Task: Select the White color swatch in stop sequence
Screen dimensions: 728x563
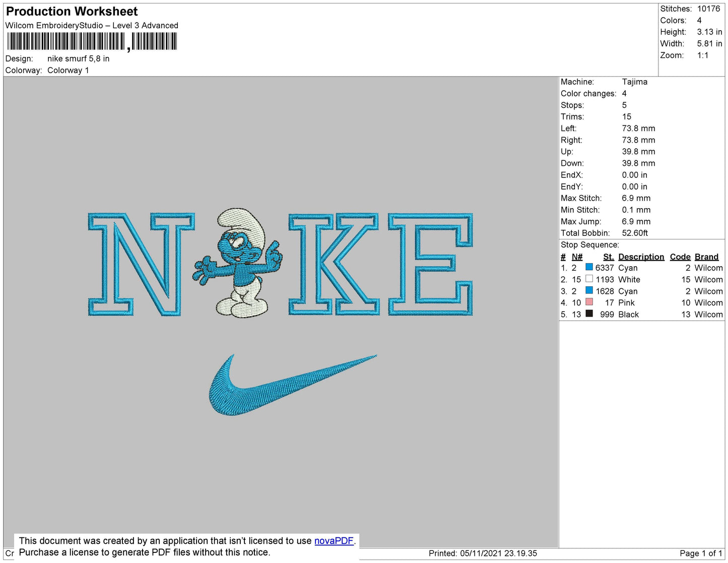Action: coord(589,279)
